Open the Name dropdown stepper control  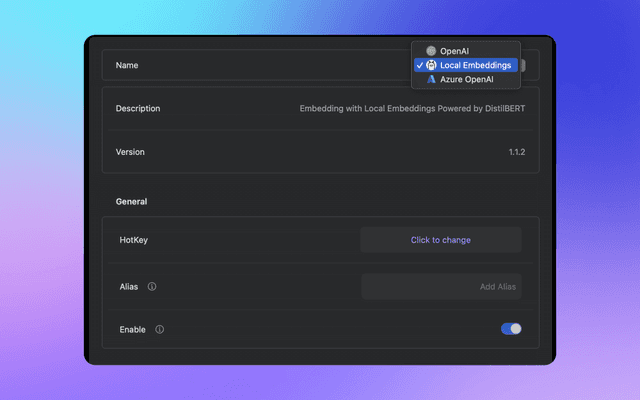pos(522,65)
